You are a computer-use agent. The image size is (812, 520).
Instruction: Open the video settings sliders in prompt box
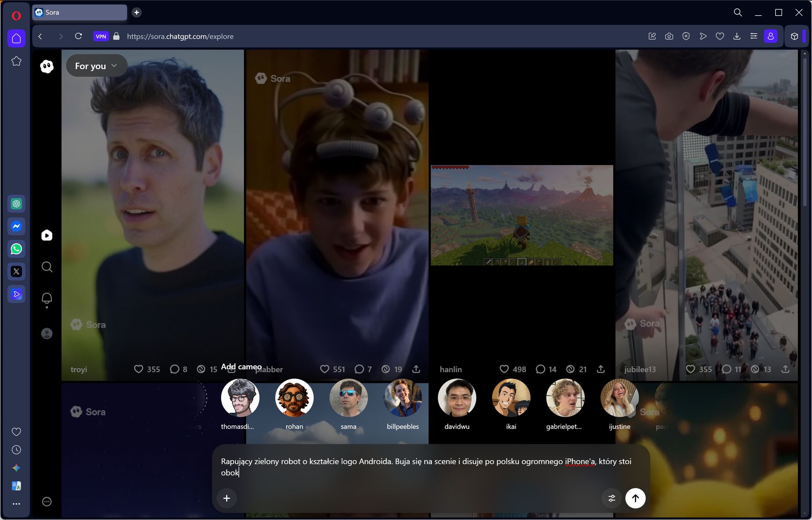pos(611,498)
